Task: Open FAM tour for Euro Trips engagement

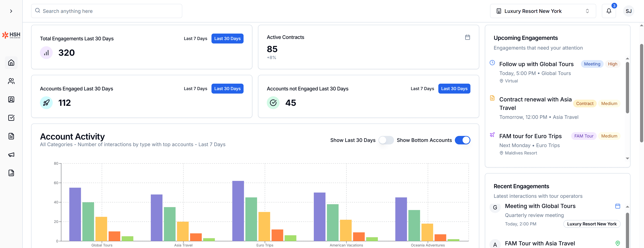Action: (530, 136)
